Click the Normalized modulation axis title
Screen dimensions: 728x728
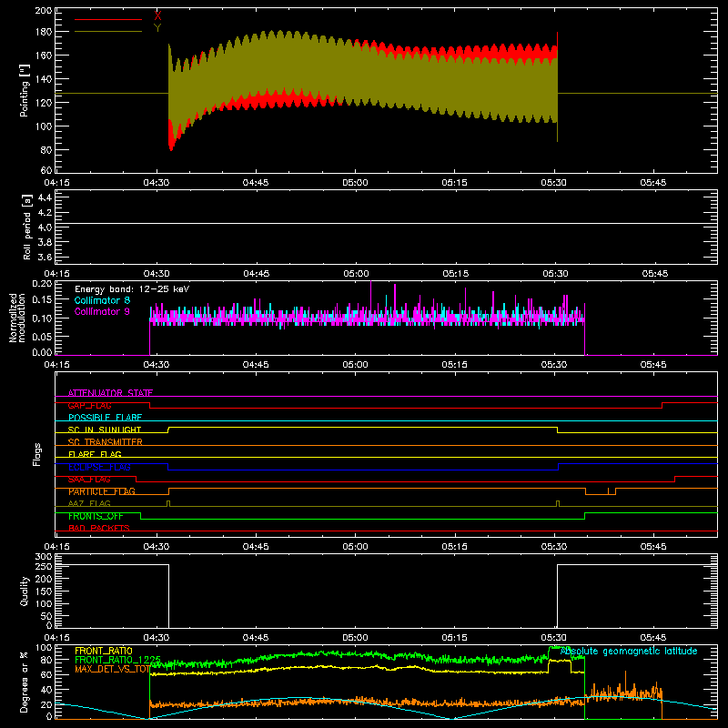17,318
